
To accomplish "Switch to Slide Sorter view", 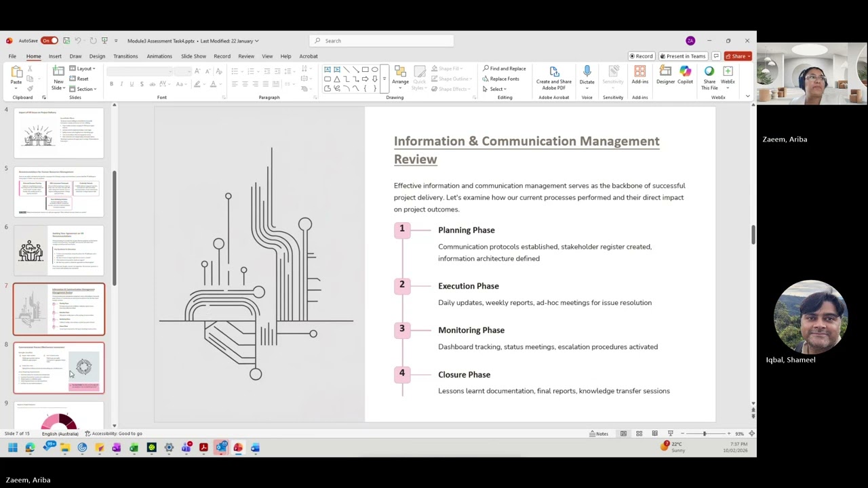I will [x=639, y=434].
